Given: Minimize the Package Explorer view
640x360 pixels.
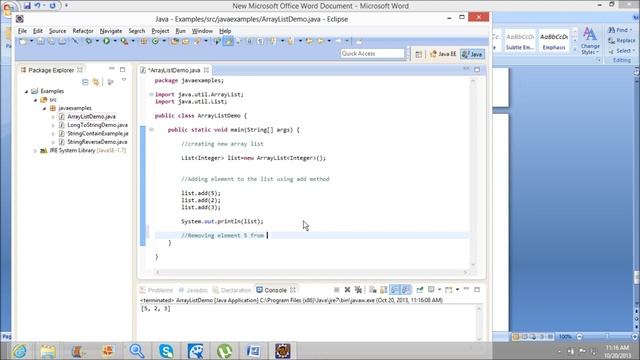Looking at the screenshot, I should [x=112, y=69].
